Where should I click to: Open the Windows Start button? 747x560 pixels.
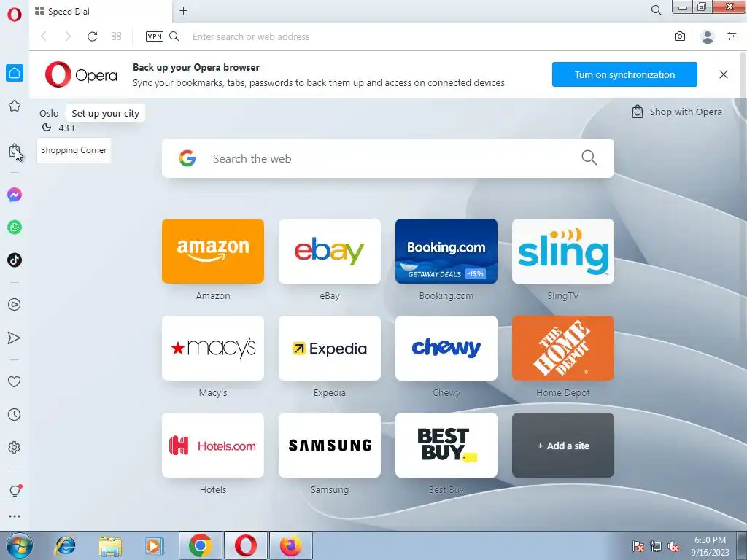(20, 545)
